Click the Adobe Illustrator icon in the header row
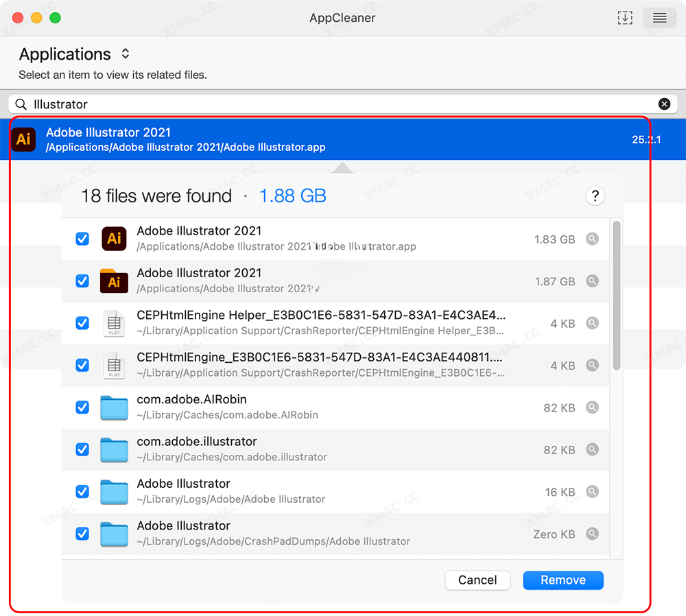Image resolution: width=686 pixels, height=616 pixels. [23, 139]
